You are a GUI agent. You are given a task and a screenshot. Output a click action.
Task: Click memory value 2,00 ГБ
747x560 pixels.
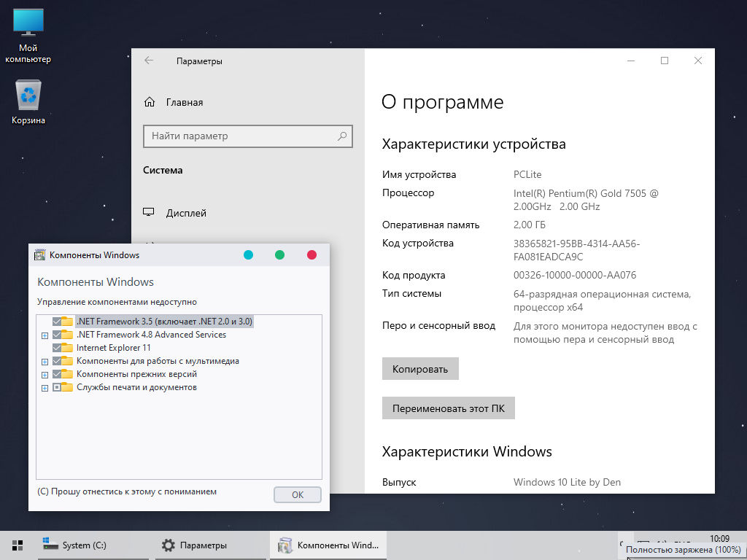530,225
